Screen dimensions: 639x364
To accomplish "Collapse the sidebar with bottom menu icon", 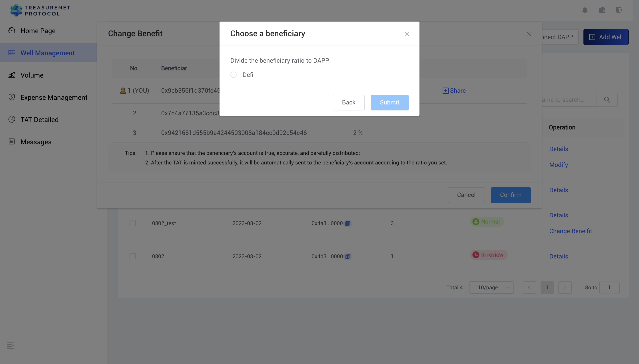I will pyautogui.click(x=10, y=346).
